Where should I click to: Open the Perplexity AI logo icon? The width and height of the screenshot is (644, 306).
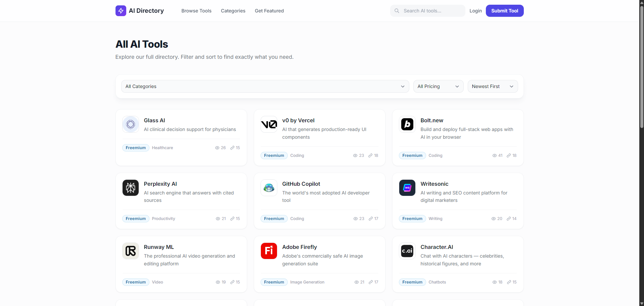point(131,188)
